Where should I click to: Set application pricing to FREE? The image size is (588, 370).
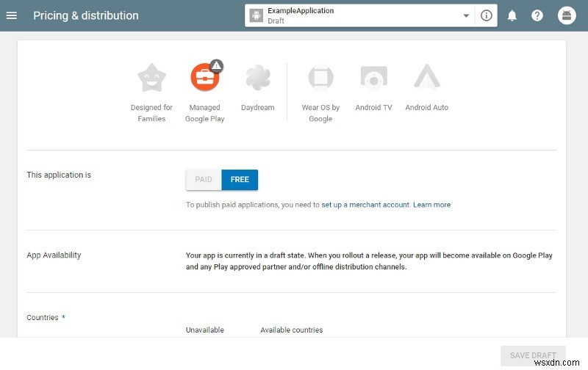pyautogui.click(x=240, y=179)
